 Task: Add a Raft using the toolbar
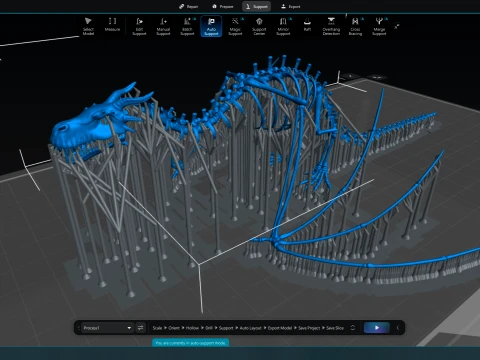307,25
